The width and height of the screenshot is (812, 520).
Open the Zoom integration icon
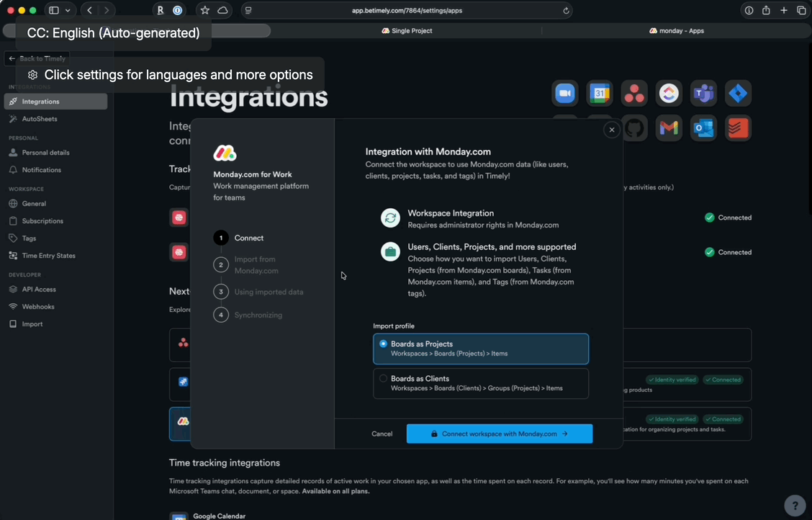click(565, 94)
